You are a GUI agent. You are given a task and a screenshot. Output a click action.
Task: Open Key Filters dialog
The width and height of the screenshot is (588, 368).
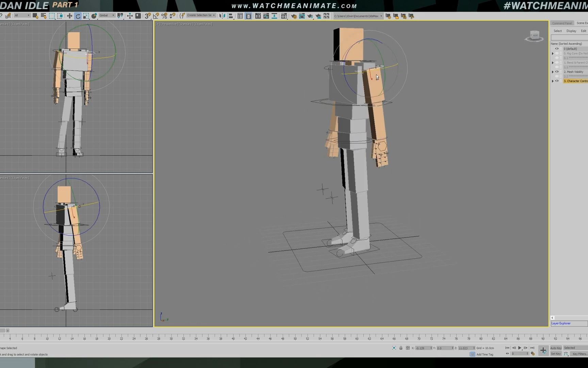(x=579, y=354)
